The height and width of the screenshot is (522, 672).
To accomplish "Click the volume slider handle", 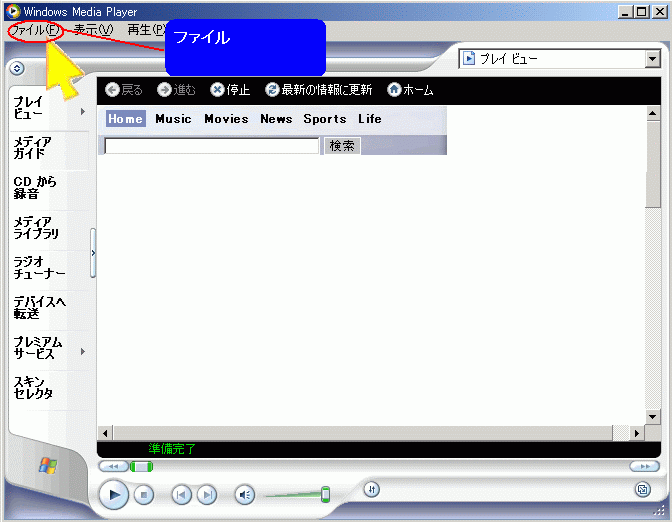I will click(x=326, y=494).
